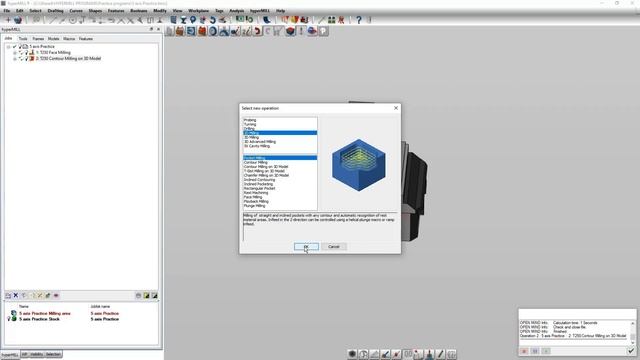This screenshot has width=640, height=360.
Task: Select 3D Advanced Milling in type list
Action: pos(260,142)
